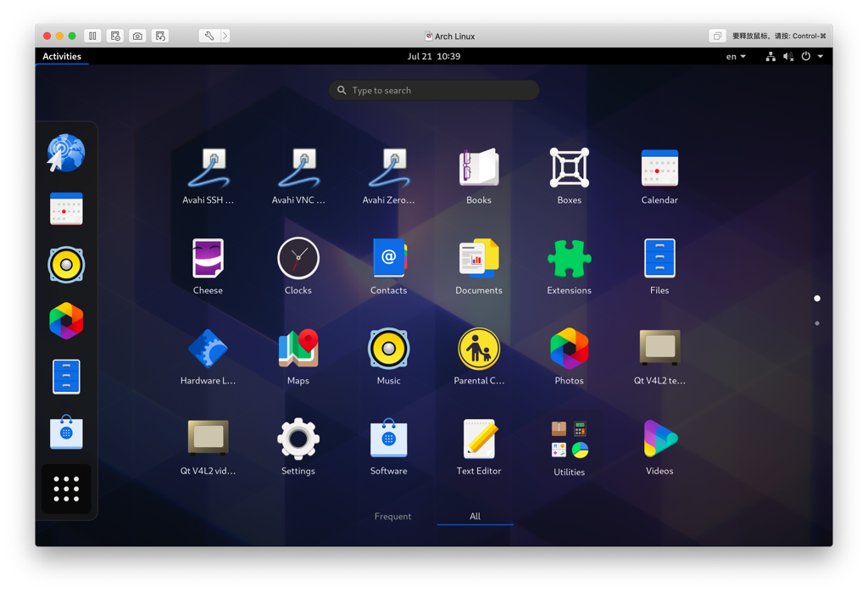
Task: Launch the Videos application
Action: pos(659,439)
